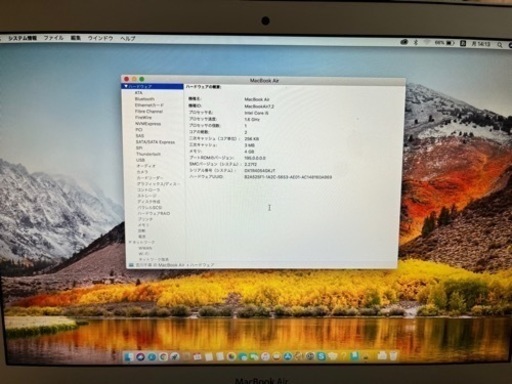Image resolution: width=512 pixels, height=384 pixels.
Task: Open the 編集 menu
Action: click(x=76, y=38)
